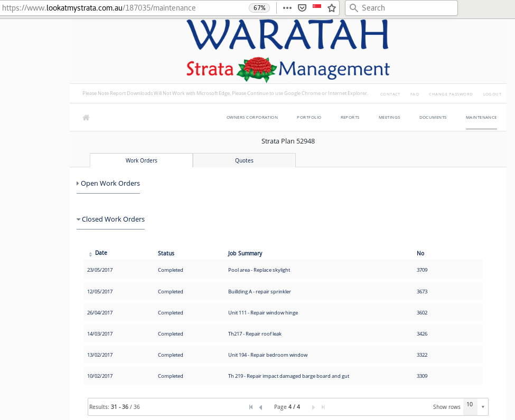Switch to the Quotes tab
This screenshot has height=420, width=515.
244,160
